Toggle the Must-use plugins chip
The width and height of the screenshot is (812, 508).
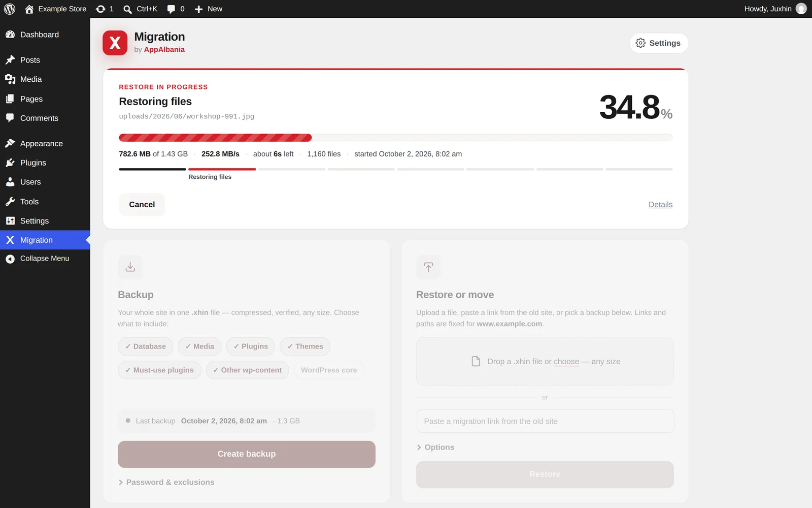(159, 370)
